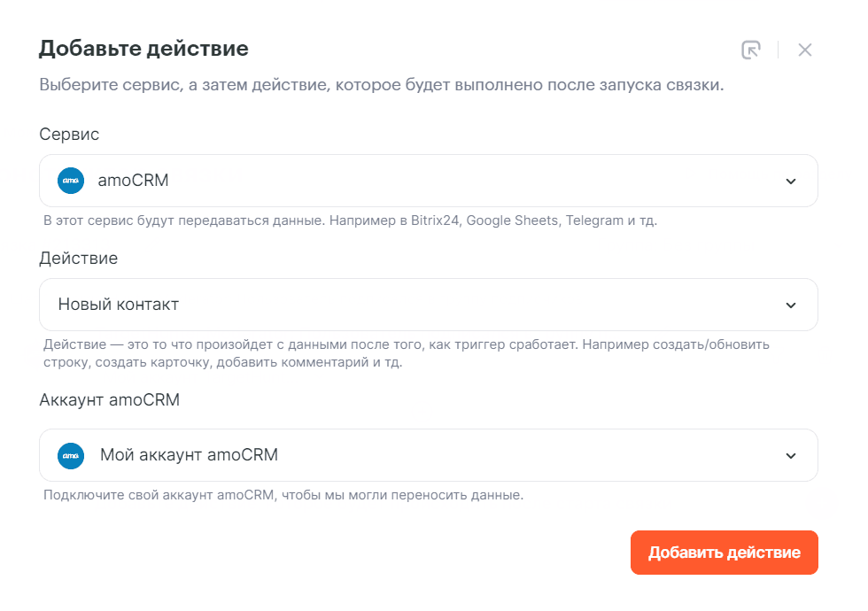Open the action selector showing Новый контакт

pyautogui.click(x=428, y=305)
